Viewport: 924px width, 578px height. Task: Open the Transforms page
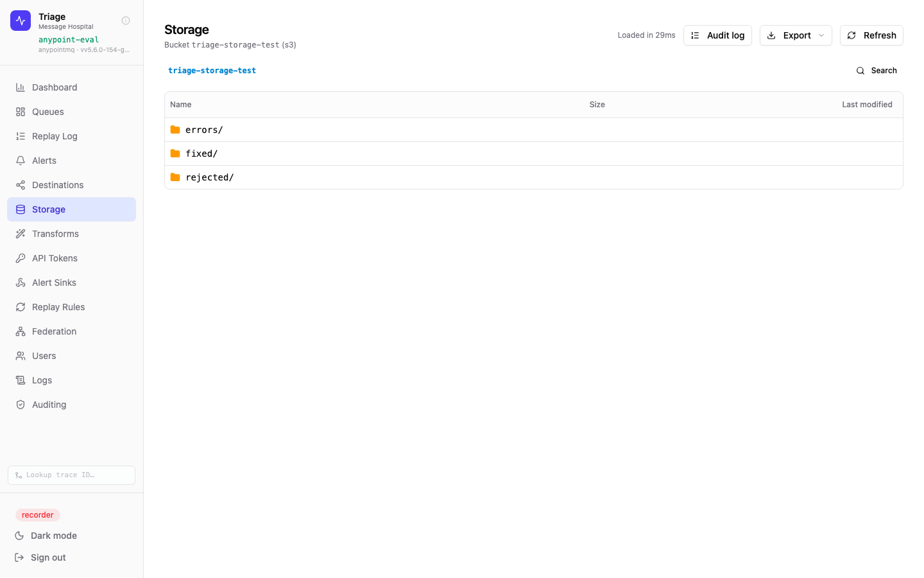(71, 234)
